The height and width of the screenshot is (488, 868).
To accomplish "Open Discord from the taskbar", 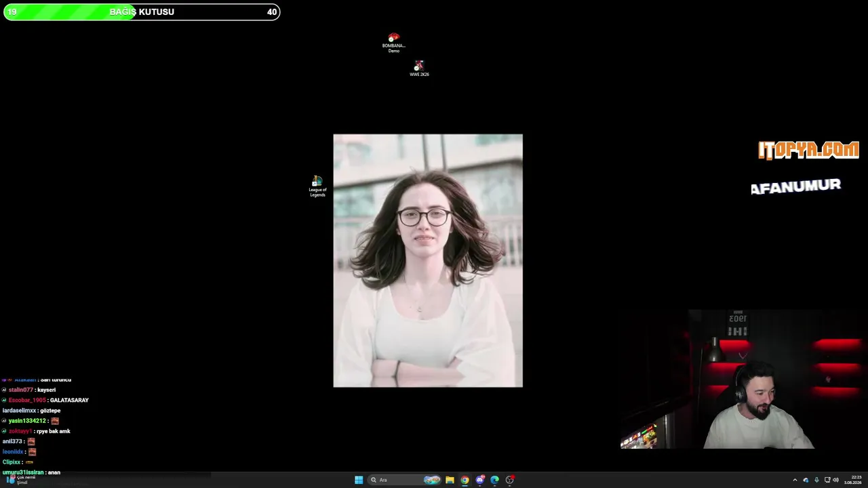I will click(479, 480).
